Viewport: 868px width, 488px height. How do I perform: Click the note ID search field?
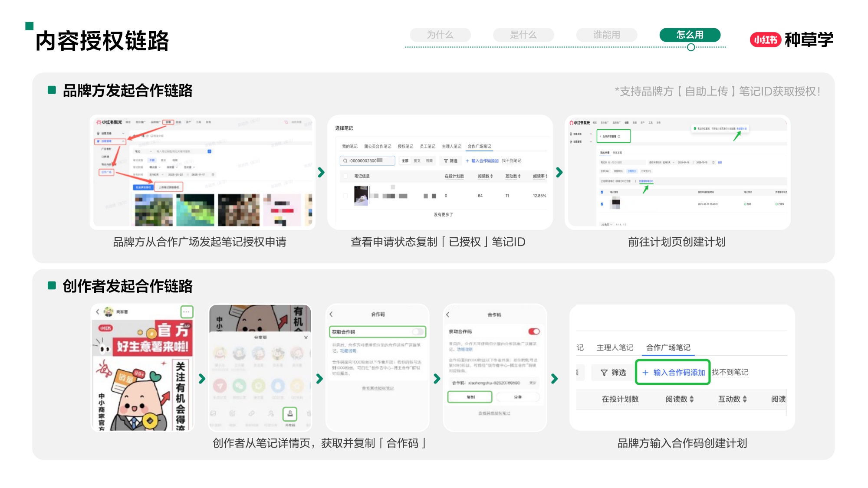(x=367, y=161)
